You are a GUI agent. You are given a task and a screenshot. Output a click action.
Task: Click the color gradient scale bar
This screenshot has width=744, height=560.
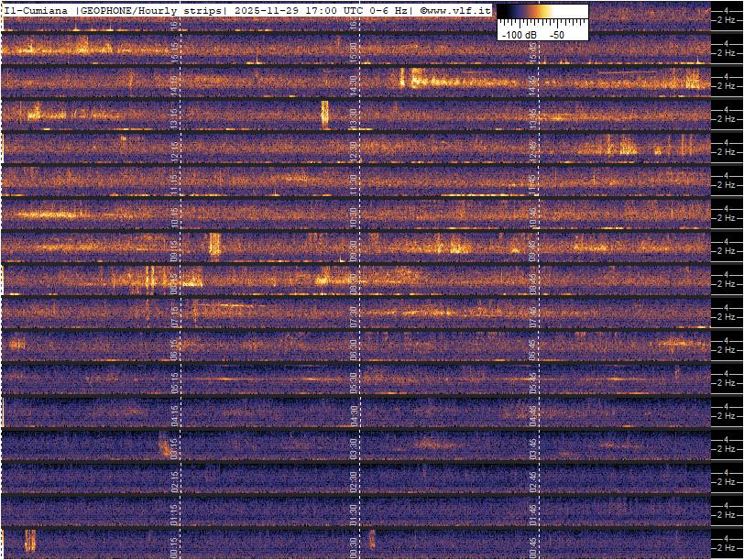[x=542, y=13]
